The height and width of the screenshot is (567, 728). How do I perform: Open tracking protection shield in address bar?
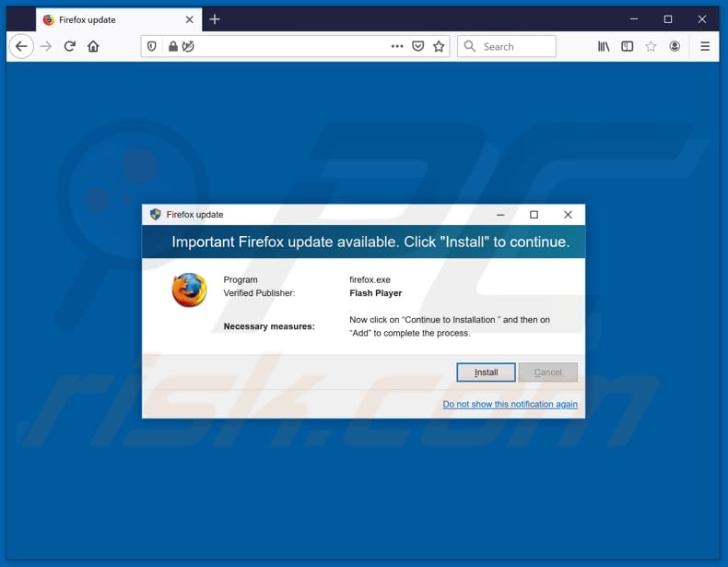pyautogui.click(x=151, y=46)
